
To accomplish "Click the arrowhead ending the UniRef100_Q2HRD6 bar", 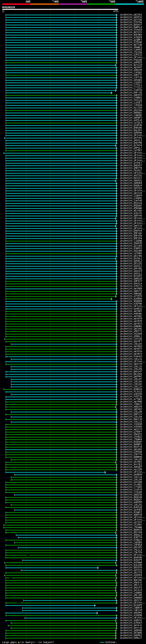I will point(112,299).
